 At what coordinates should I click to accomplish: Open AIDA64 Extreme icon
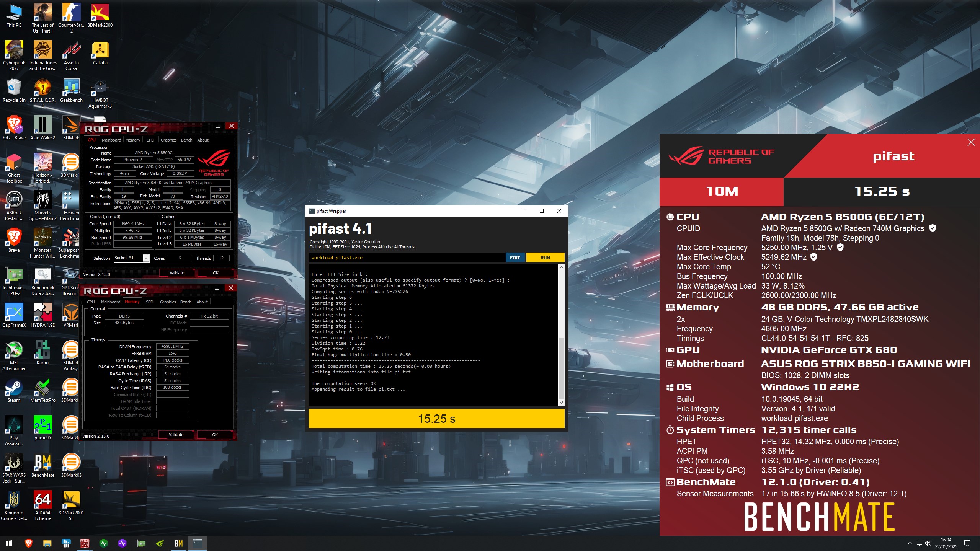coord(42,506)
